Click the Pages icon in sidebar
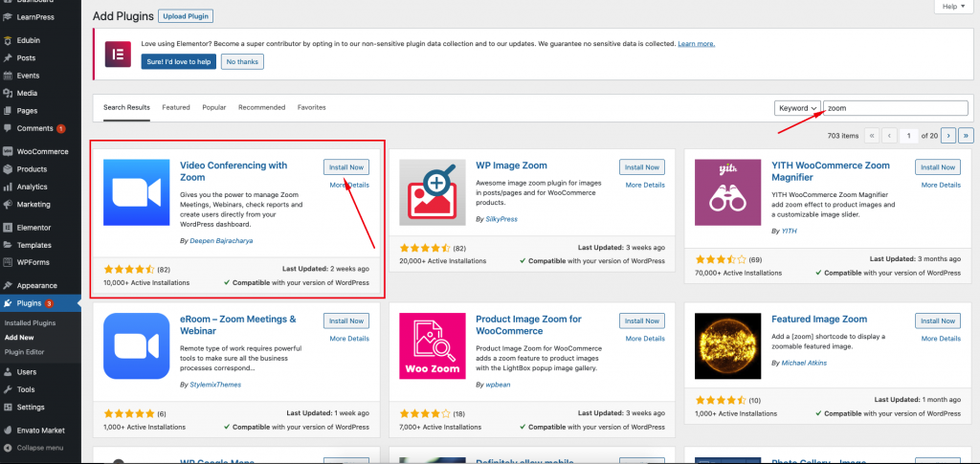980x464 pixels. pyautogui.click(x=8, y=111)
